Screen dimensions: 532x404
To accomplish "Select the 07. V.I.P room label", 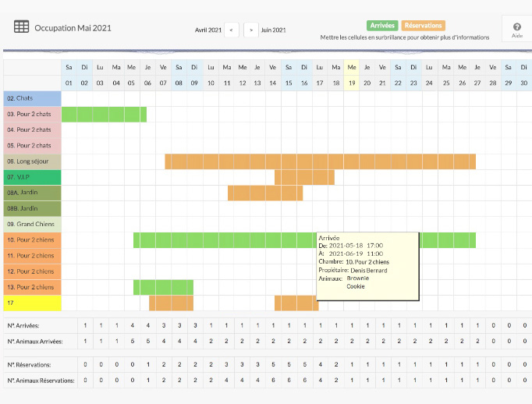I will point(32,177).
